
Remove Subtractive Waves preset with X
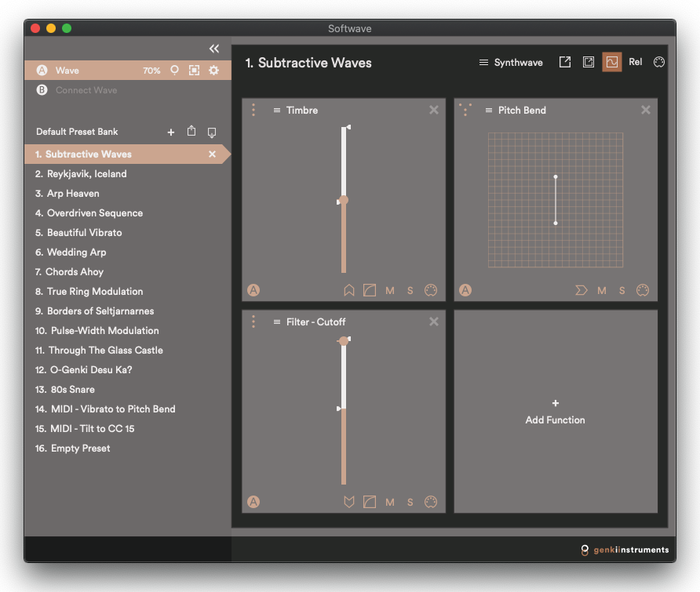click(213, 154)
